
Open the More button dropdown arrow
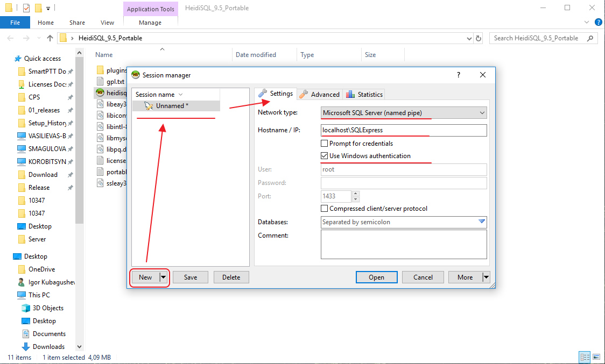(x=486, y=277)
